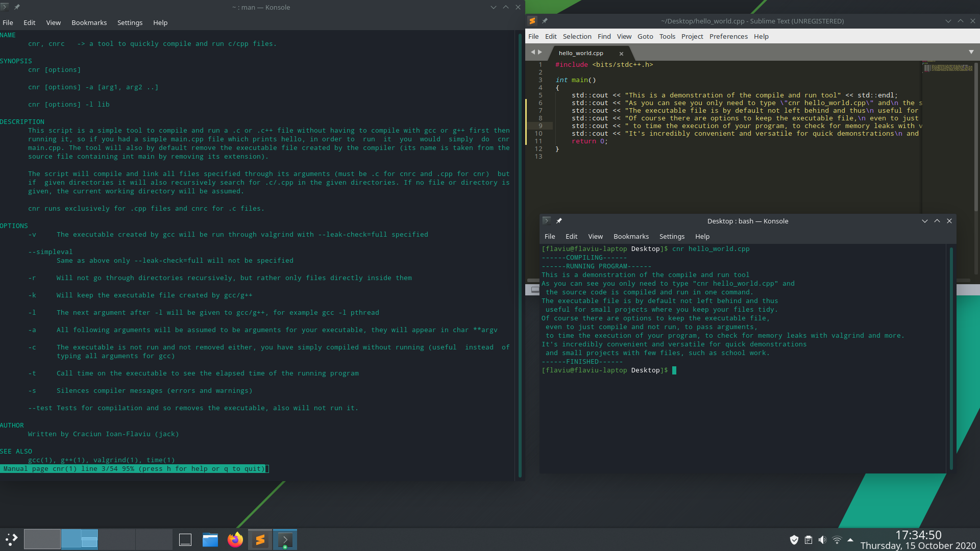Open the clipboard tray icon
The image size is (980, 551).
[x=808, y=540]
